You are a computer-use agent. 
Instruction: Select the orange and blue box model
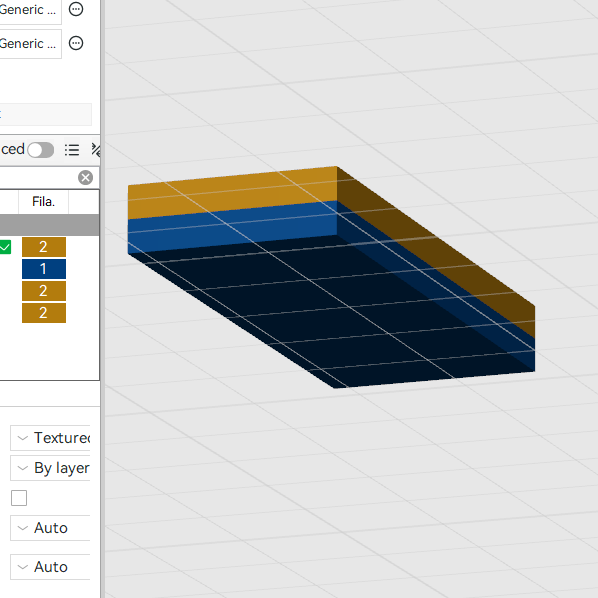click(331, 277)
